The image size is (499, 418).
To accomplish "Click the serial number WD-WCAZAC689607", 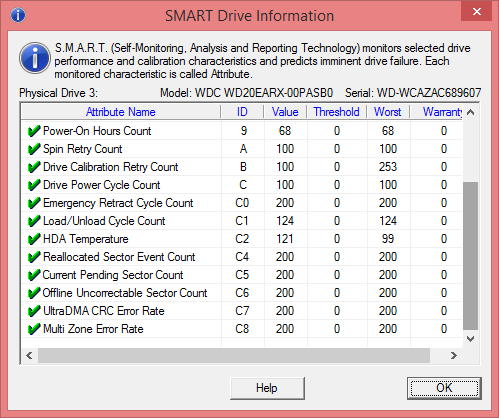I will click(x=429, y=93).
